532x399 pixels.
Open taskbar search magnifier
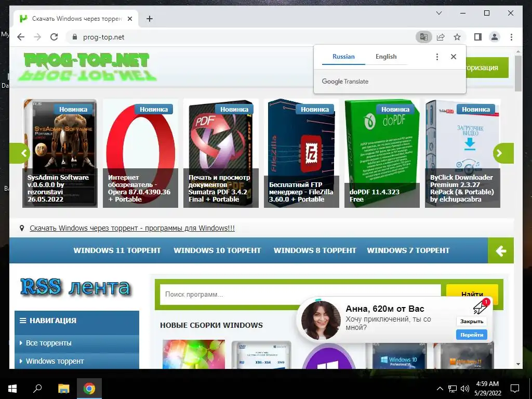37,389
